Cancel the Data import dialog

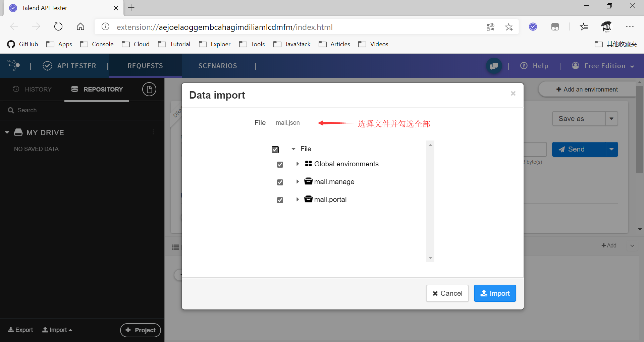click(447, 293)
